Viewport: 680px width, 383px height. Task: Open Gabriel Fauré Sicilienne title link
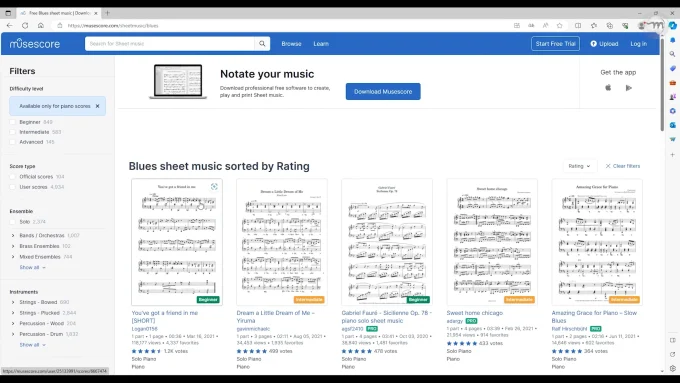point(386,317)
